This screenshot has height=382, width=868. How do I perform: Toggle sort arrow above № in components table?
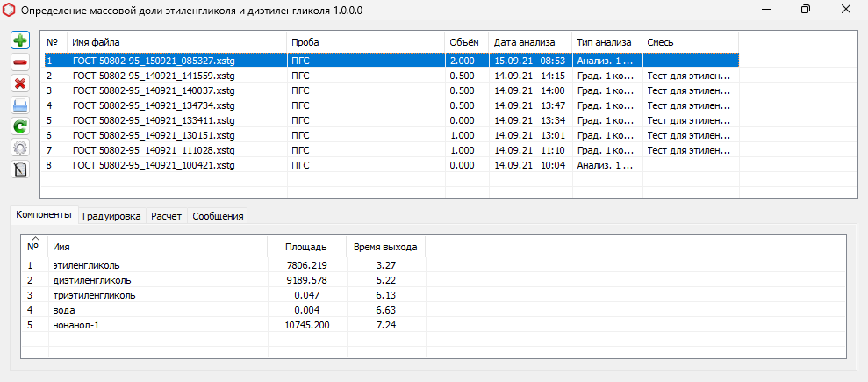(x=34, y=239)
